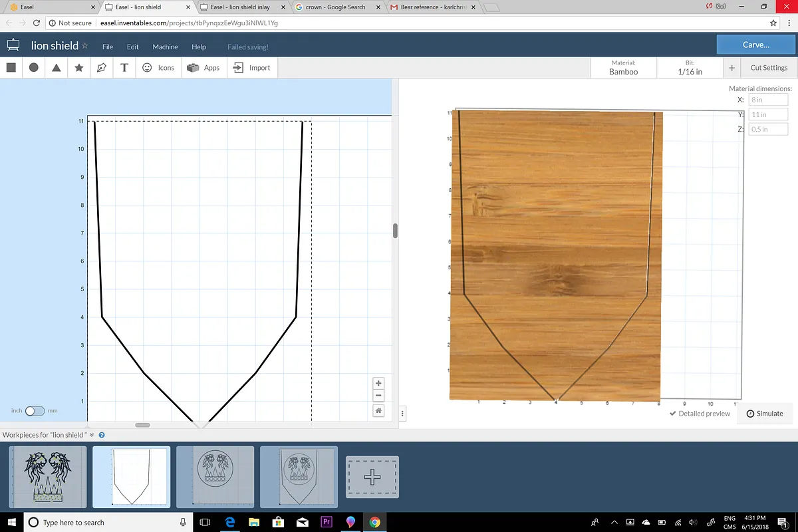Select the triangle shape tool
Screen dimensions: 798x532
pos(57,68)
